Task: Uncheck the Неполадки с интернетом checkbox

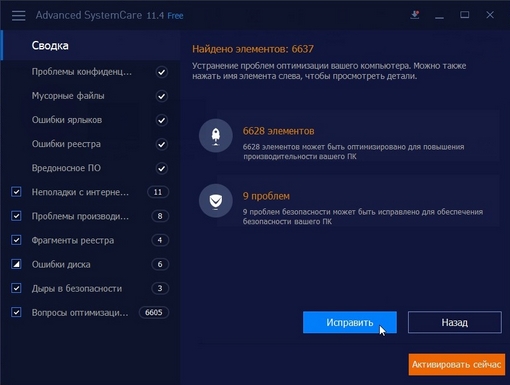Action: tap(16, 192)
